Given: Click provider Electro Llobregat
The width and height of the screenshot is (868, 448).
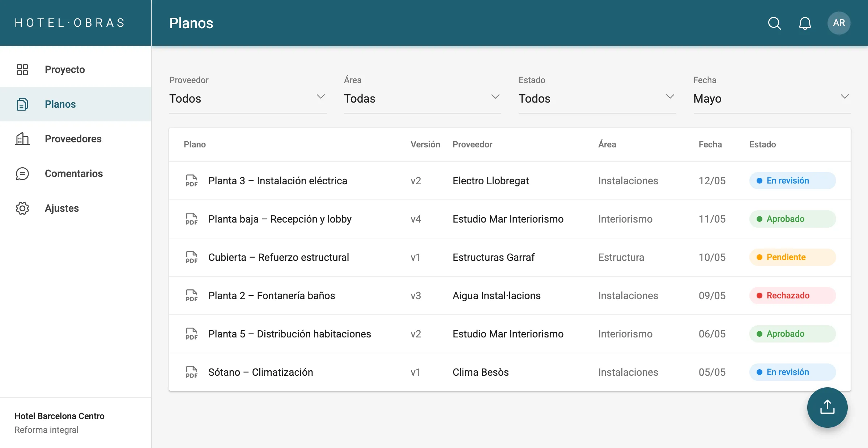Looking at the screenshot, I should pos(490,181).
